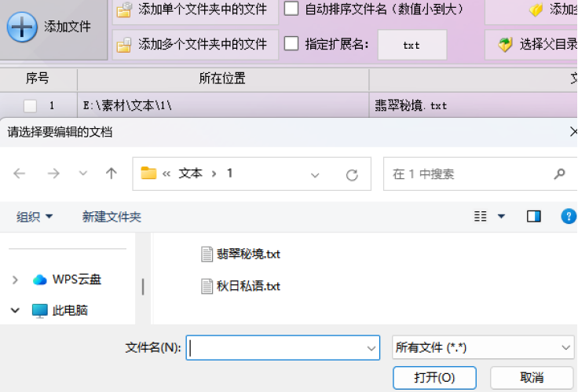Screen dimensions: 578x392
Task: Toggle 指定扩展名 checkbox
Action: click(x=291, y=44)
